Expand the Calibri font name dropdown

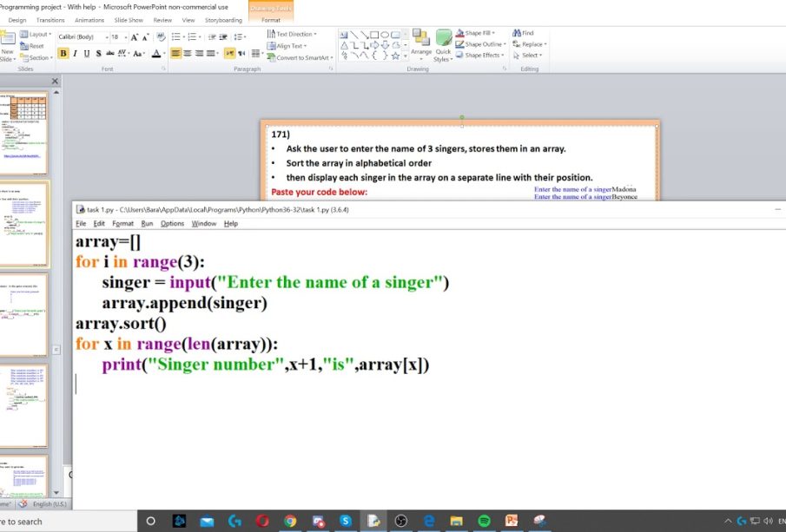pos(106,37)
